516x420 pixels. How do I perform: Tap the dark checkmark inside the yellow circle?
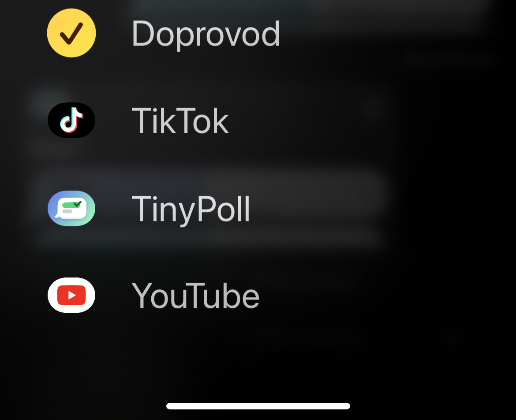[x=71, y=33]
